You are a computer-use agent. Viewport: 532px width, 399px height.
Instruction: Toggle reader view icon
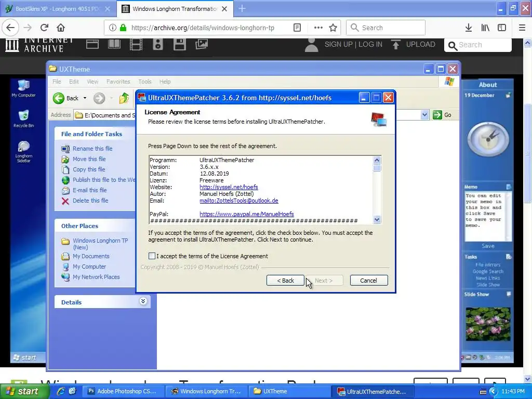click(297, 28)
